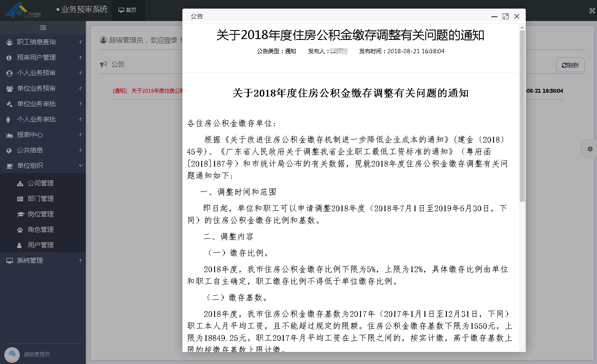The image size is (597, 364).
Task: Collapse the 单位组织 menu arrow
Action: tap(80, 166)
